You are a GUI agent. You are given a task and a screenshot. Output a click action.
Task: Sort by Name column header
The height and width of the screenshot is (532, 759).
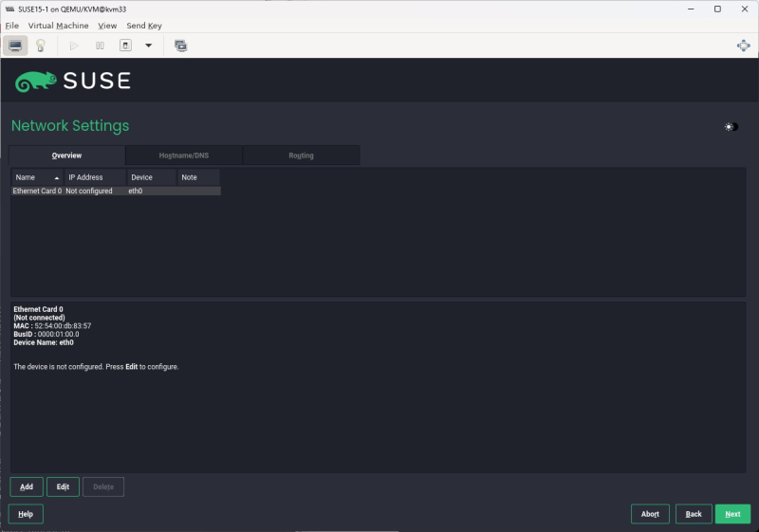37,177
